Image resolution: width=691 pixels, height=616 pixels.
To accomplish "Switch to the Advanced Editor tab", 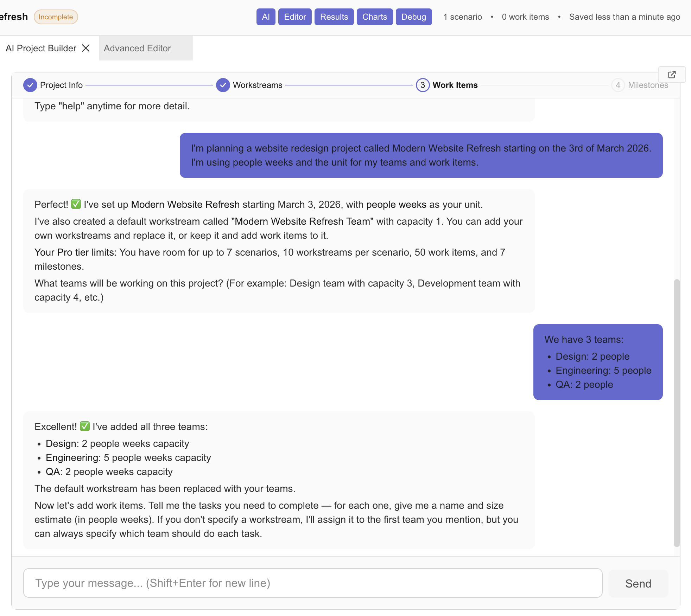I will click(137, 48).
